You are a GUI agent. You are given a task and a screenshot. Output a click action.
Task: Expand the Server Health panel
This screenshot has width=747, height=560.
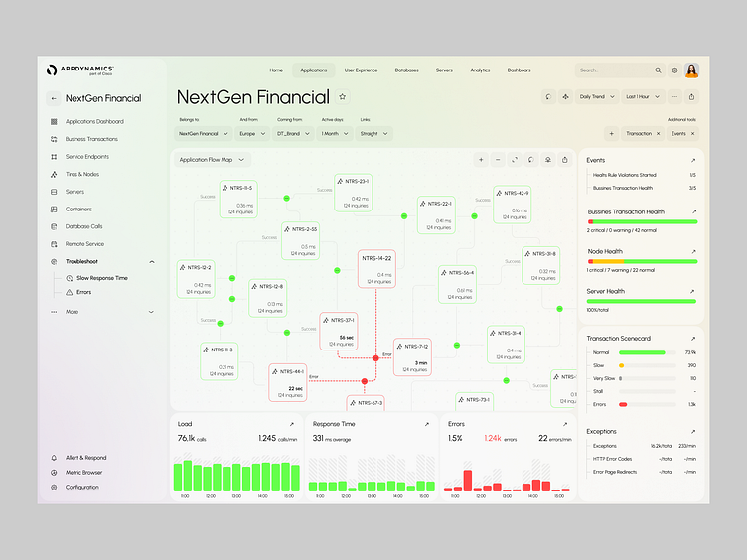[x=692, y=292]
